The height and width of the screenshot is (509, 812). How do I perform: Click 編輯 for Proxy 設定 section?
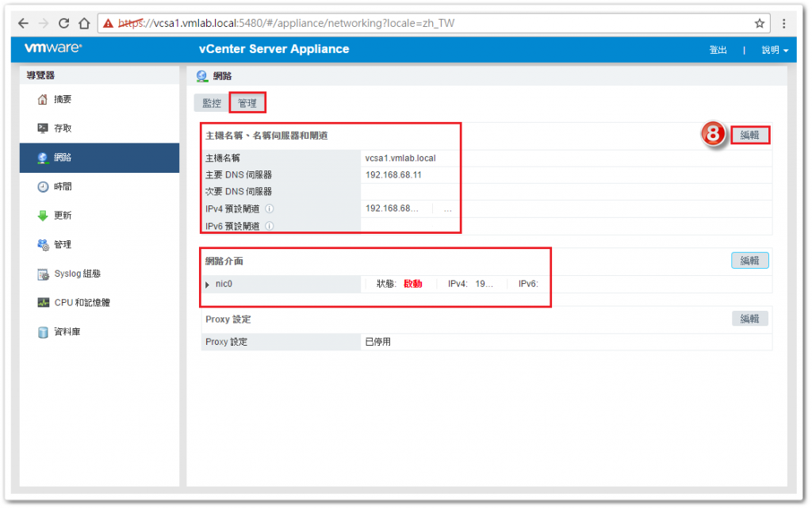point(749,319)
